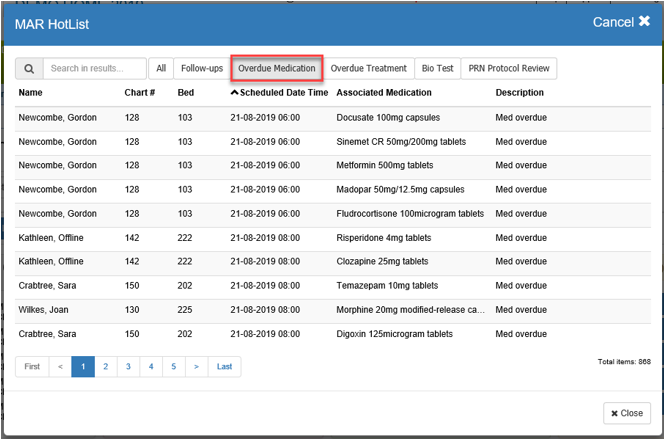The width and height of the screenshot is (664, 440).
Task: Open the Overdue Treatment filter
Action: (x=369, y=69)
